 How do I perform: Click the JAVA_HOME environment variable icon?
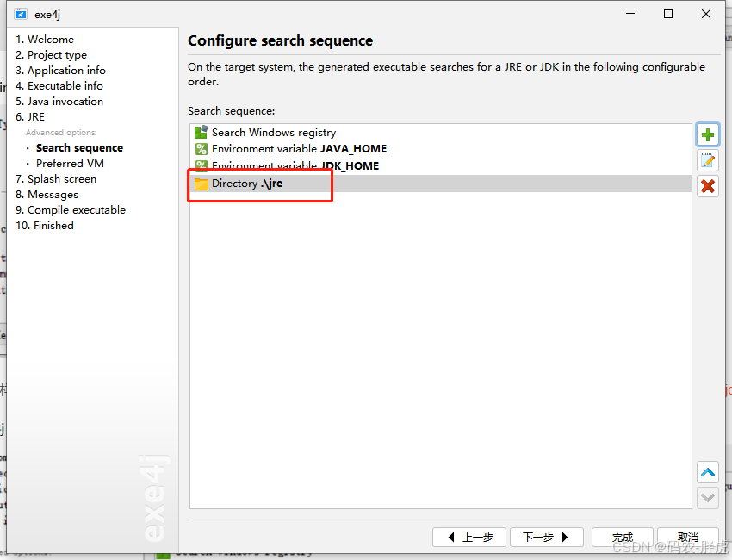coord(201,149)
